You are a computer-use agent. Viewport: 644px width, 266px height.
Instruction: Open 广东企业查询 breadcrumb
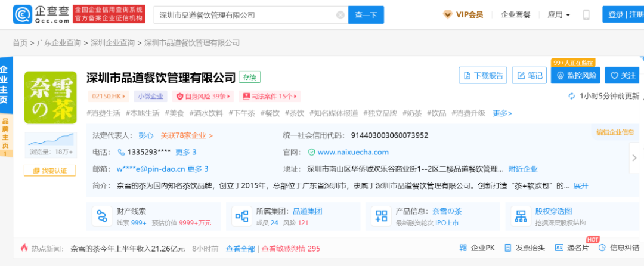[59, 43]
